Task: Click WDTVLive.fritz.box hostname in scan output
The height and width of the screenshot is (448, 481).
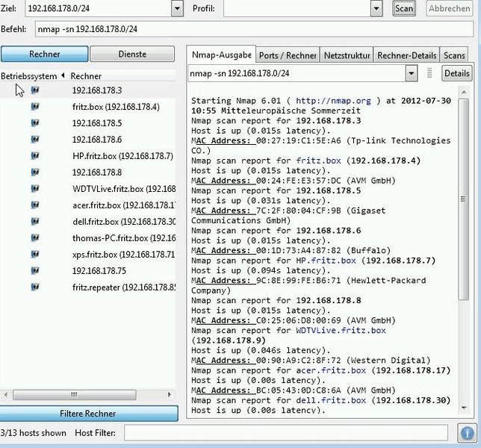Action: click(341, 330)
